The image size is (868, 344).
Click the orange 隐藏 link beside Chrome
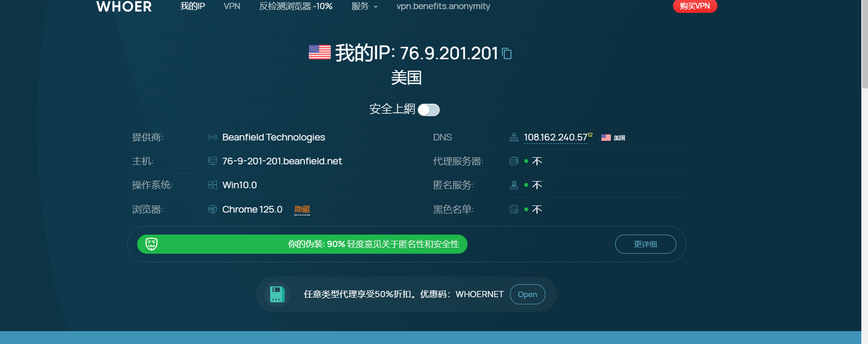(x=302, y=210)
